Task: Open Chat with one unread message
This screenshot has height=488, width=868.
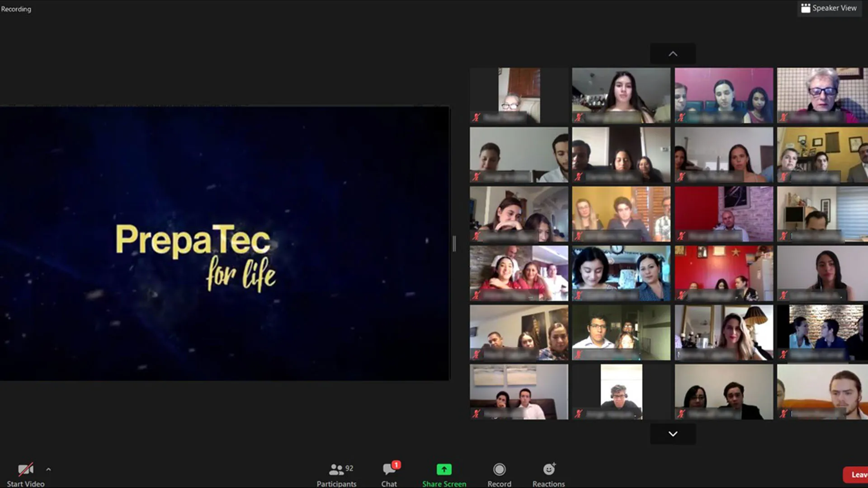Action: tap(389, 470)
